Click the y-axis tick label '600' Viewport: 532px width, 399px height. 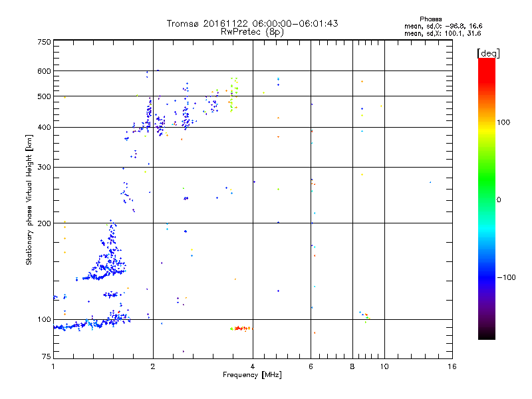[x=44, y=71]
